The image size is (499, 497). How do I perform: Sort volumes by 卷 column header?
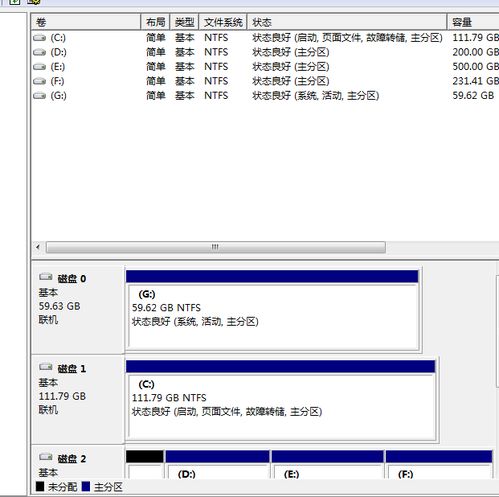coord(86,22)
